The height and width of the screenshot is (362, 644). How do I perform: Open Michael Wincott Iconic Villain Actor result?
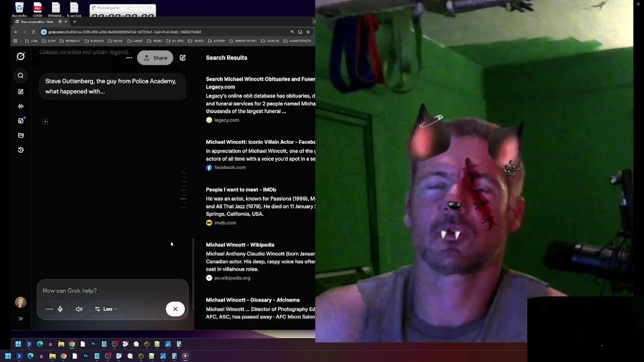(261, 142)
